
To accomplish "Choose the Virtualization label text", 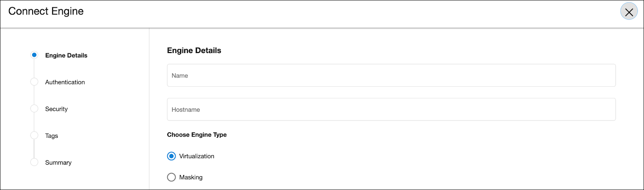I will [x=197, y=156].
